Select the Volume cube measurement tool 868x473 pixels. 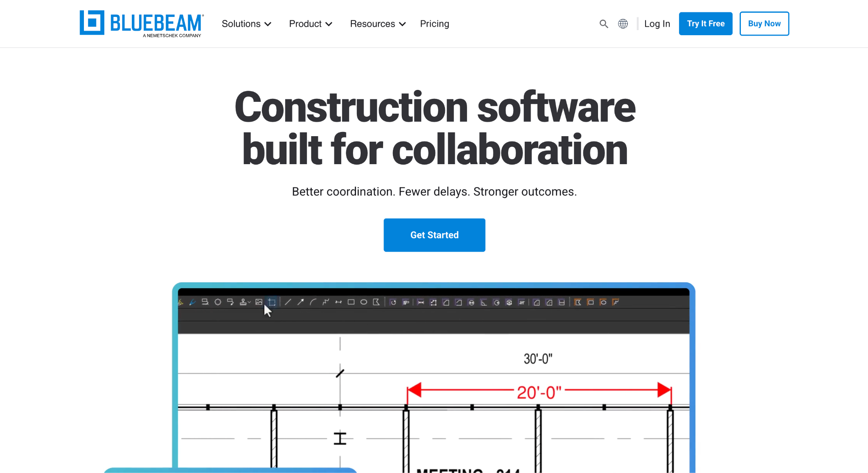point(509,302)
